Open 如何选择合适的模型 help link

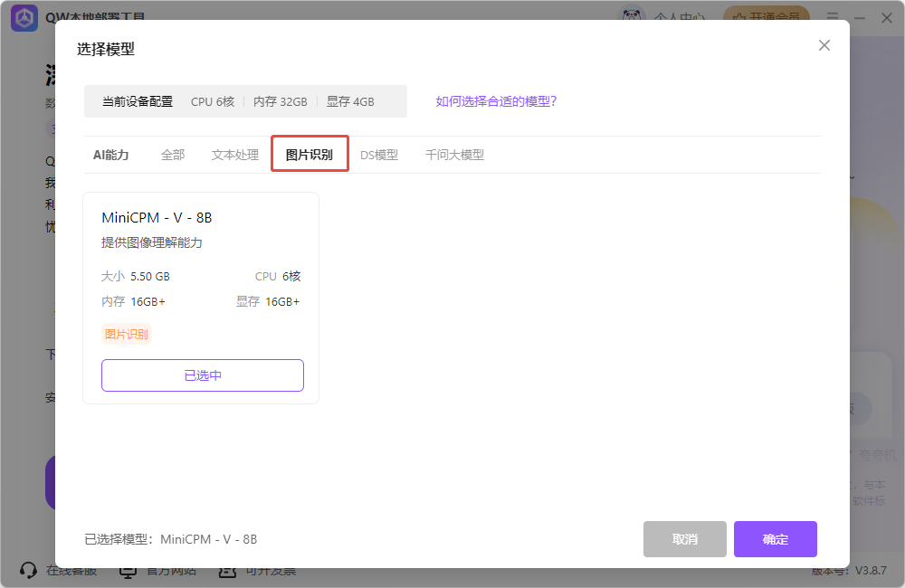pyautogui.click(x=496, y=101)
